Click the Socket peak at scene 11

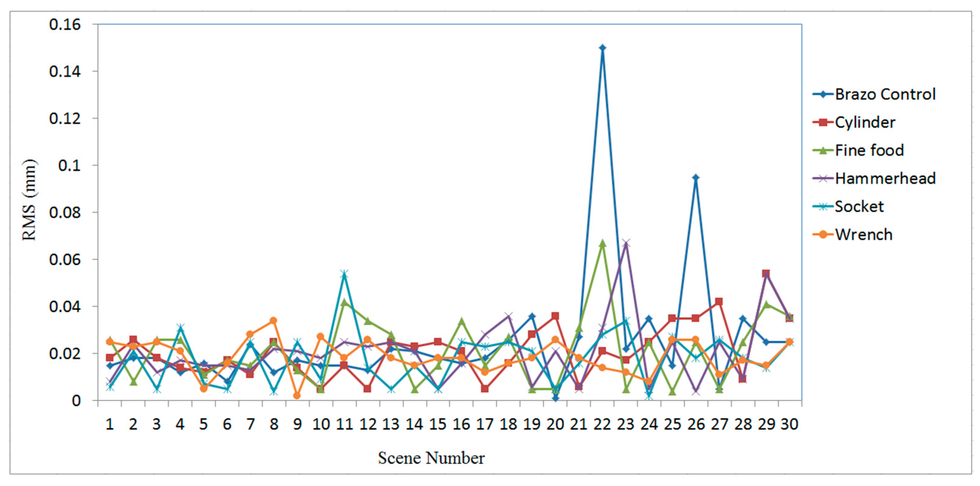(344, 274)
